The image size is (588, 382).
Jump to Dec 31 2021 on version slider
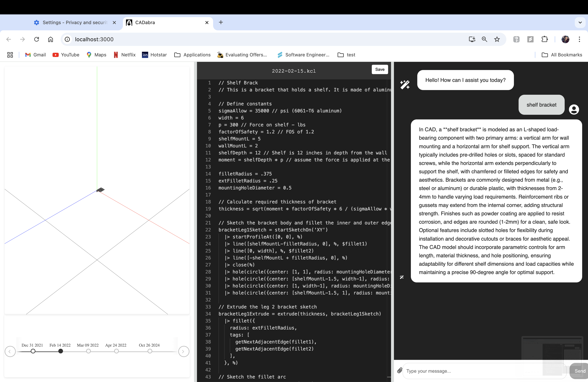33,351
